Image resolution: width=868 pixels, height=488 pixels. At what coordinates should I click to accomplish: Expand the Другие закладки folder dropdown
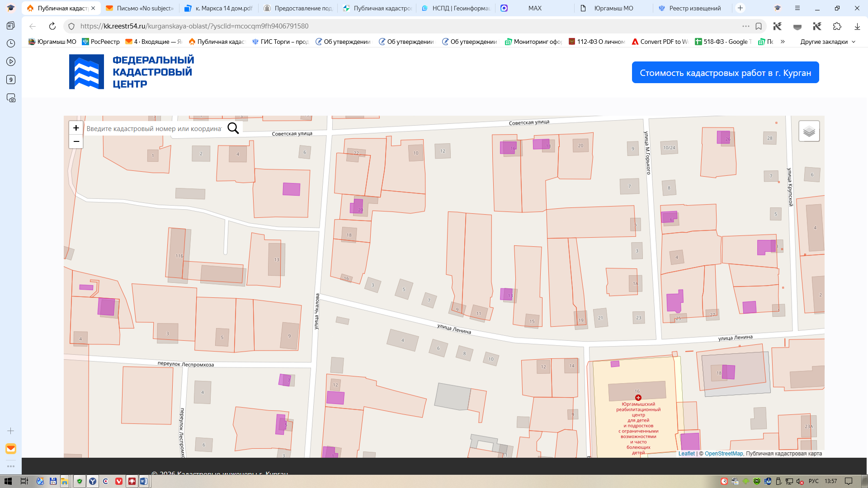pos(828,42)
